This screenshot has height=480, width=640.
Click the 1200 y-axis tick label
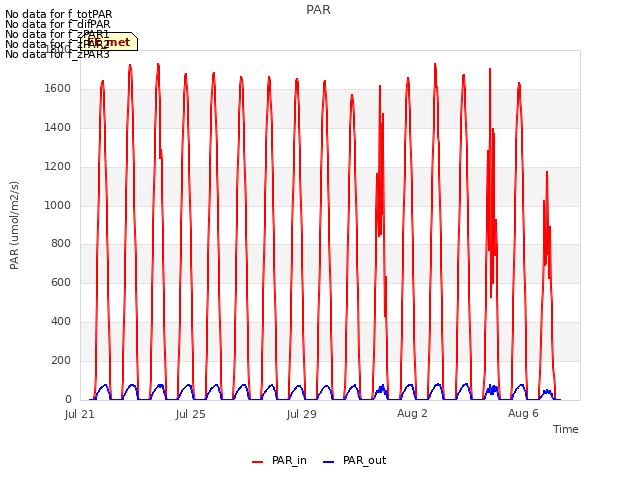pyautogui.click(x=58, y=167)
